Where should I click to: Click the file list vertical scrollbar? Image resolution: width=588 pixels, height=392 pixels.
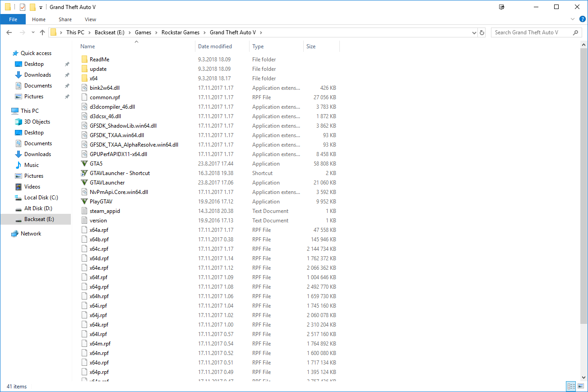pyautogui.click(x=584, y=185)
